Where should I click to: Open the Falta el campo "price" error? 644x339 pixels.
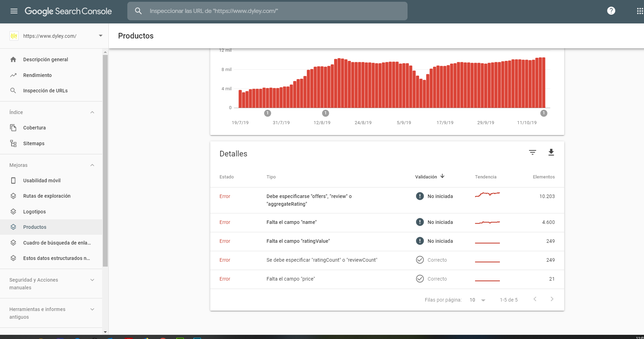(x=387, y=280)
